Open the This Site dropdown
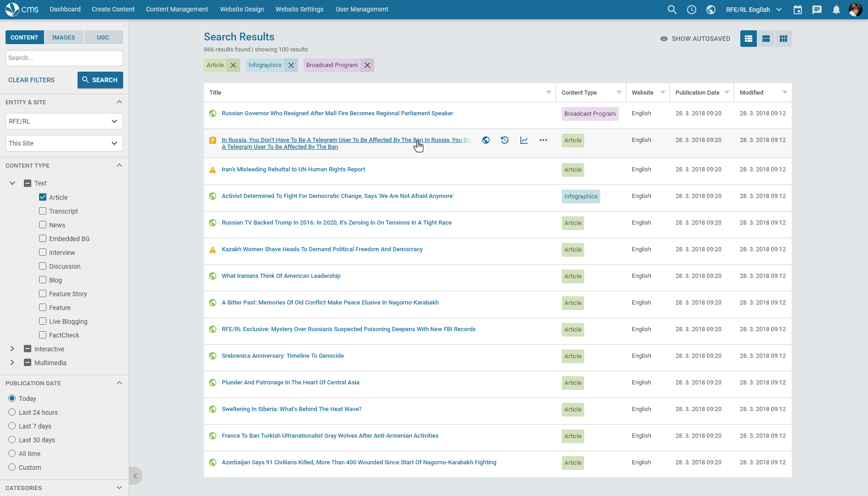The image size is (868, 496). click(x=64, y=143)
